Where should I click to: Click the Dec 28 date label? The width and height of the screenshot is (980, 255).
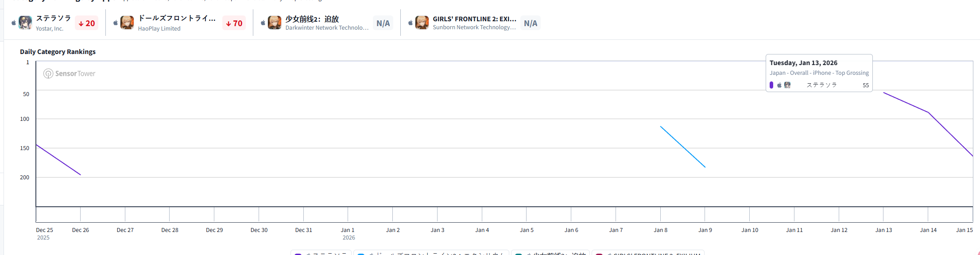170,230
